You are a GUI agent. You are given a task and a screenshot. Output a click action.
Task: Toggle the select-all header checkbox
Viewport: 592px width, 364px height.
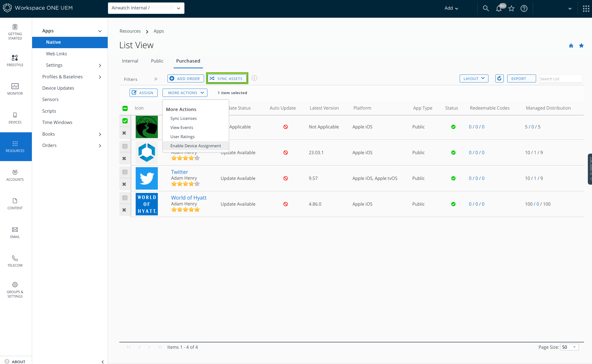125,108
